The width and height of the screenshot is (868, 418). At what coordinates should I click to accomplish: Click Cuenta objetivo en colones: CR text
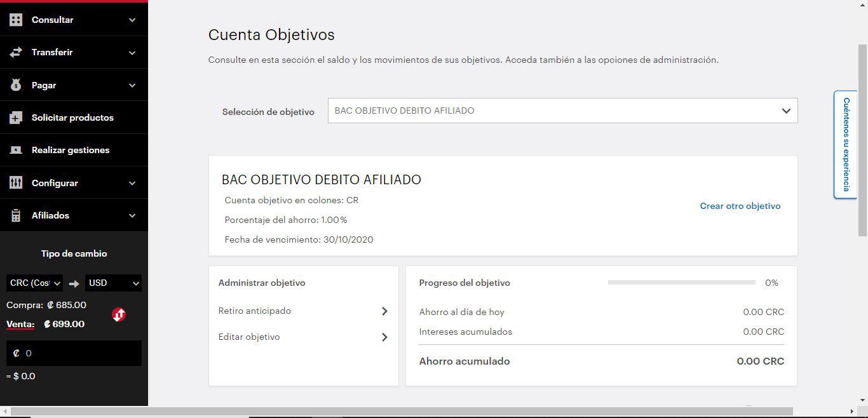pyautogui.click(x=292, y=200)
